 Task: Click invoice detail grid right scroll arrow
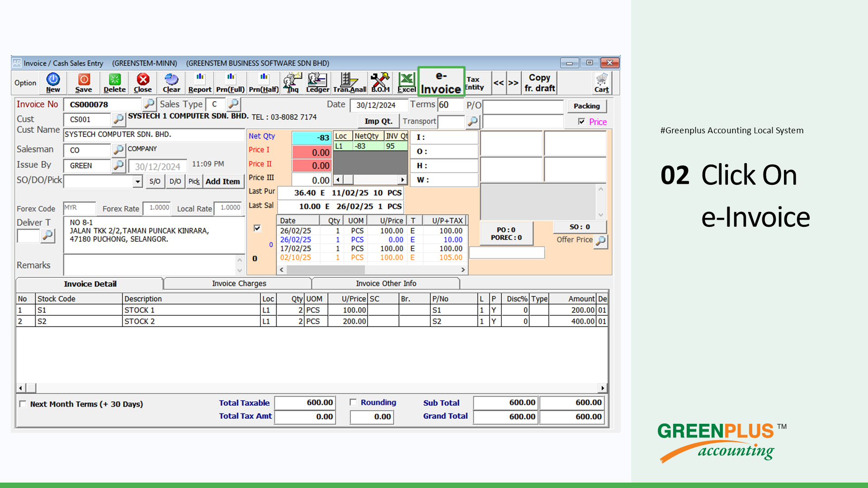602,388
